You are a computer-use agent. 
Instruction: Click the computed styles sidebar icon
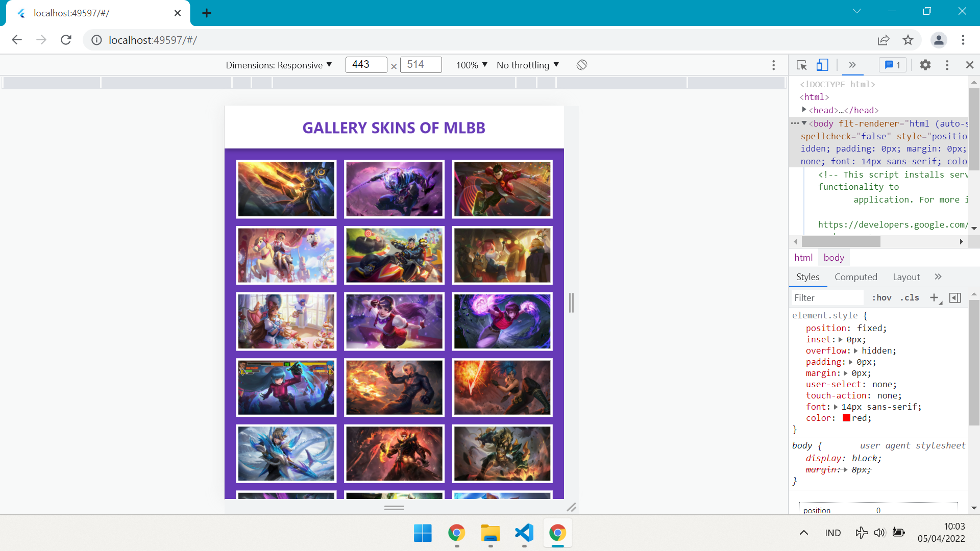coord(955,297)
